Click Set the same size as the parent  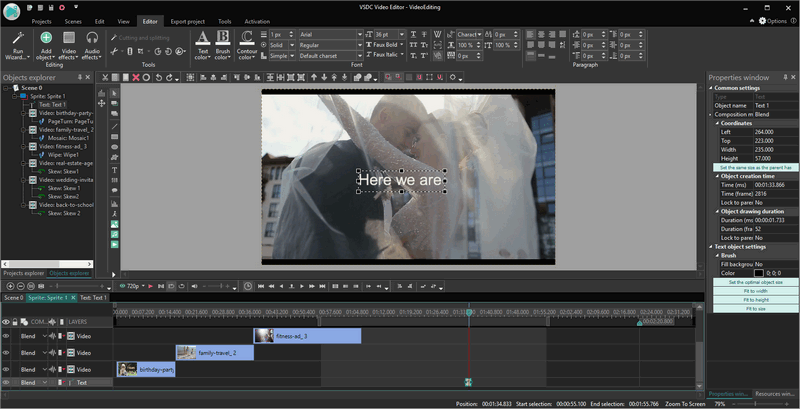click(x=756, y=167)
